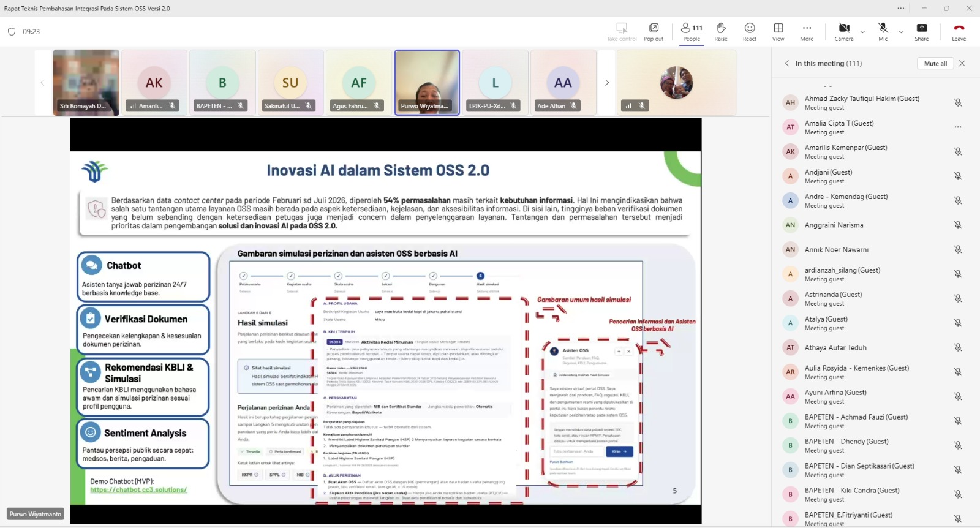Screen dimensions: 980x528
Task: Toggle mute for Athaya Aufar Teduh
Action: (958, 347)
